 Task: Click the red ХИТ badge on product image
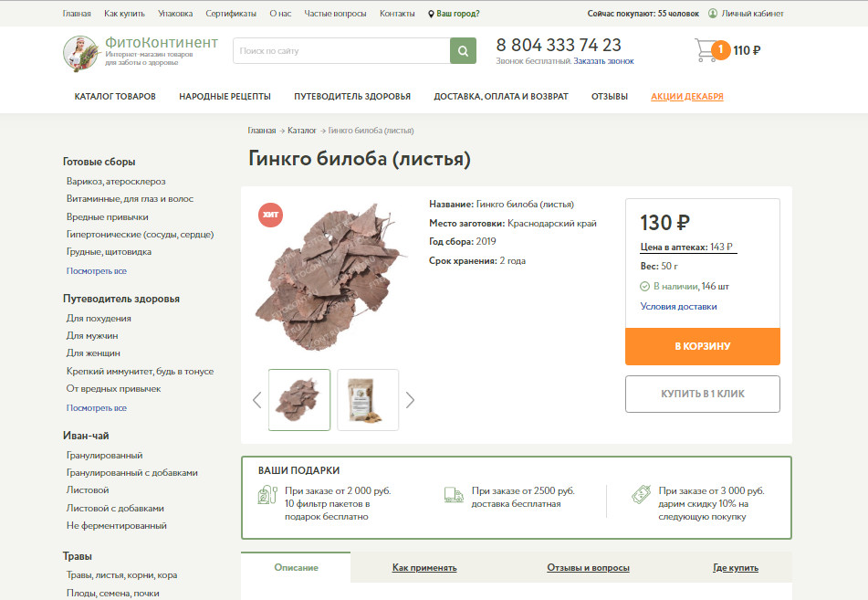click(271, 215)
